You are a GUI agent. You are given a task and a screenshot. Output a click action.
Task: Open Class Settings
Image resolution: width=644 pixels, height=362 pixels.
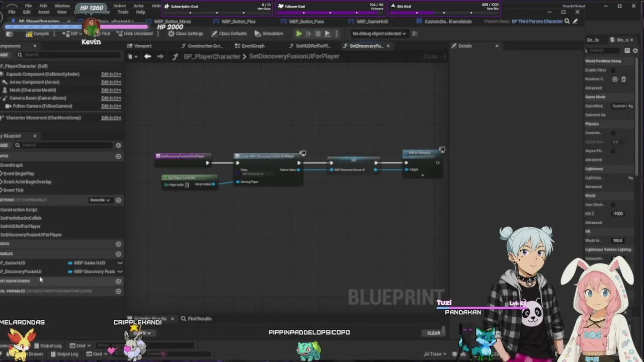pyautogui.click(x=186, y=34)
